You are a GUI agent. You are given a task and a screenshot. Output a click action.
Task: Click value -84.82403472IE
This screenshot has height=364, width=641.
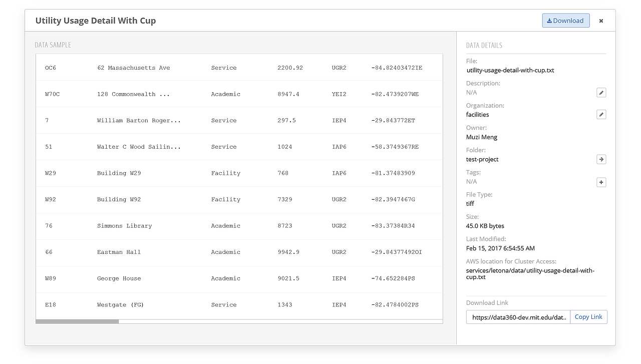[397, 68]
